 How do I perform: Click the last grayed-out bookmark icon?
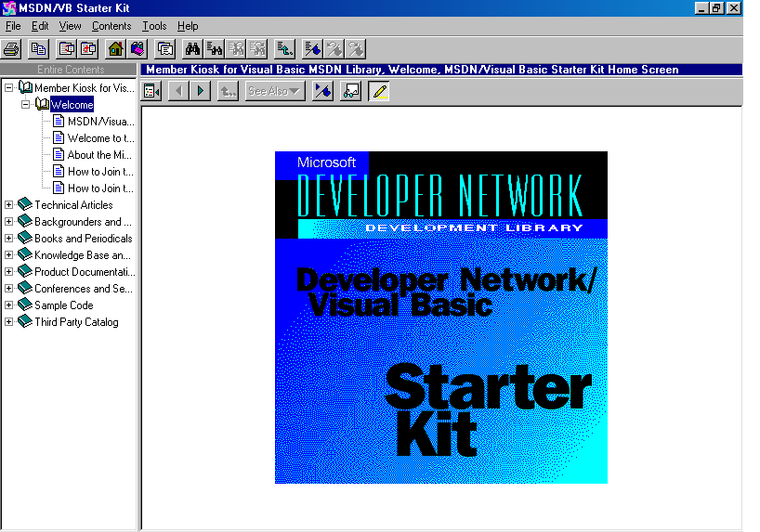coord(356,49)
